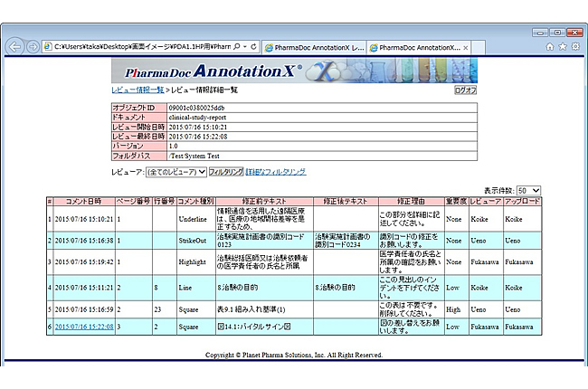Click the ログオフ button
The height and width of the screenshot is (389, 588).
(x=465, y=90)
